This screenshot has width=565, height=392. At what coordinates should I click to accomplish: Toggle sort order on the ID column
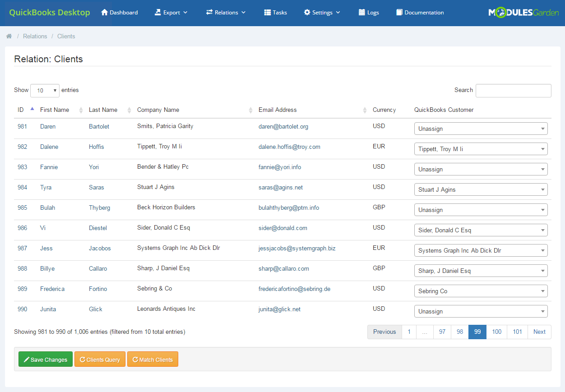[x=21, y=110]
